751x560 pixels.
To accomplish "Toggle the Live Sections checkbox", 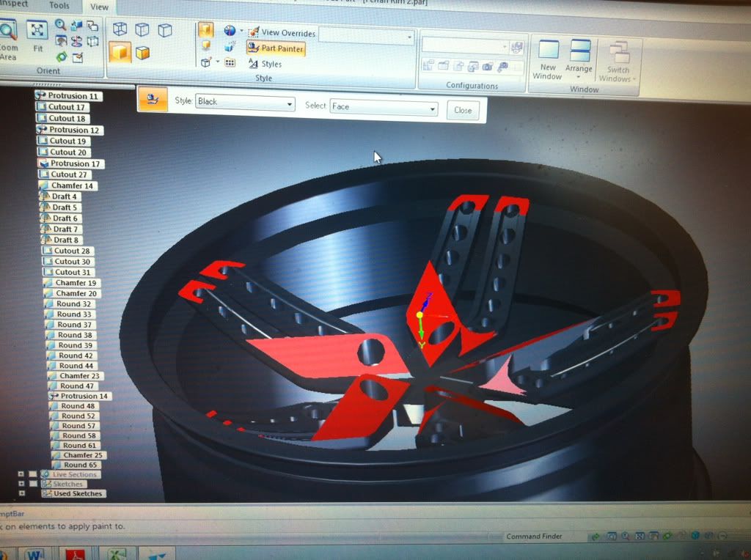I will (x=33, y=474).
